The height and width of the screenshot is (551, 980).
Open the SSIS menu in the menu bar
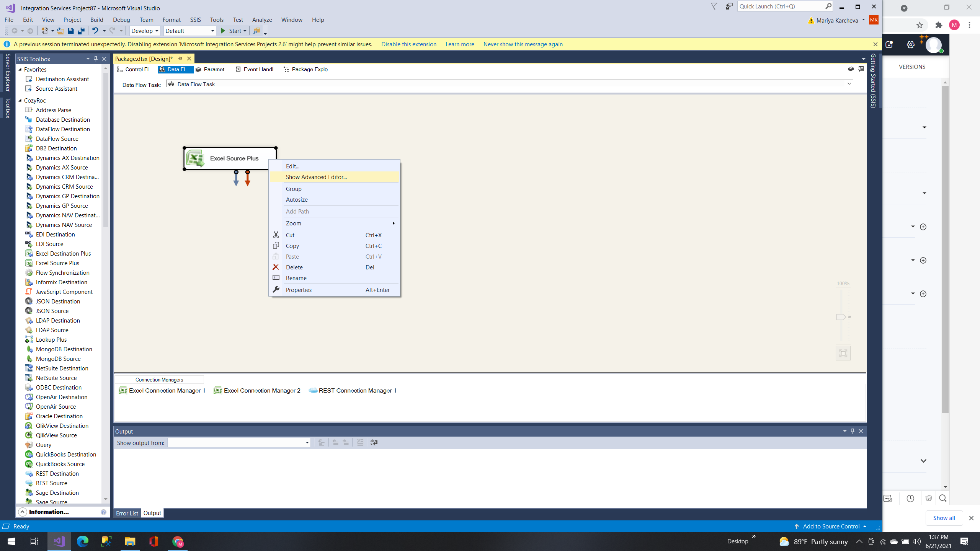(x=195, y=20)
